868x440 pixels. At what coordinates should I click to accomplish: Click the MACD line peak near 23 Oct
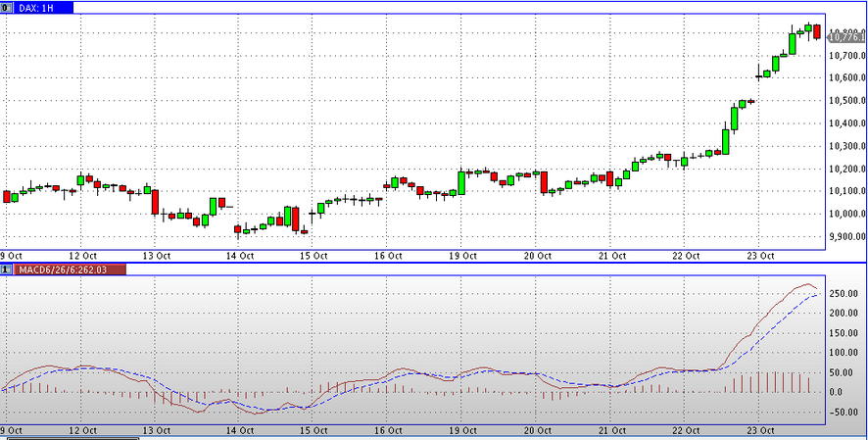[807, 285]
